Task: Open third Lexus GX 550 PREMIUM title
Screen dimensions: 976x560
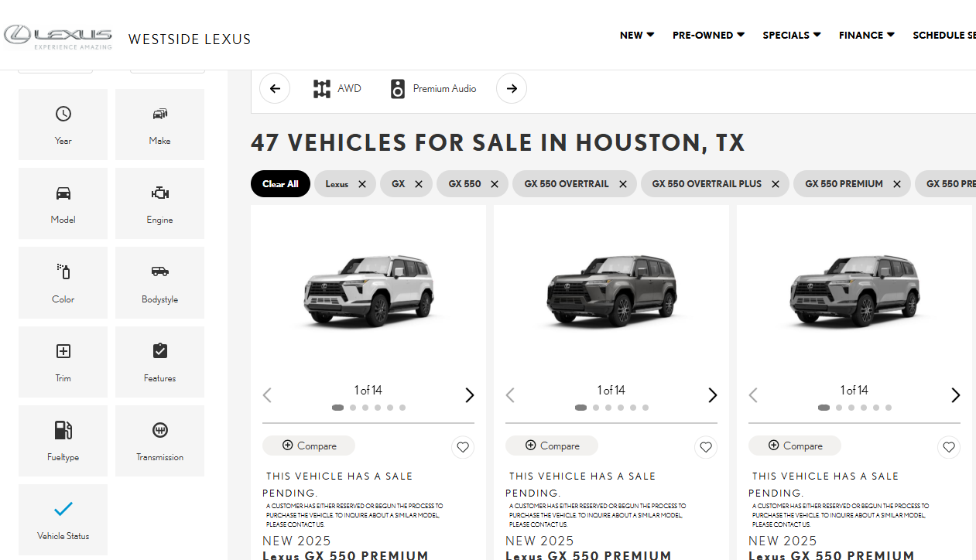Action: [x=831, y=555]
